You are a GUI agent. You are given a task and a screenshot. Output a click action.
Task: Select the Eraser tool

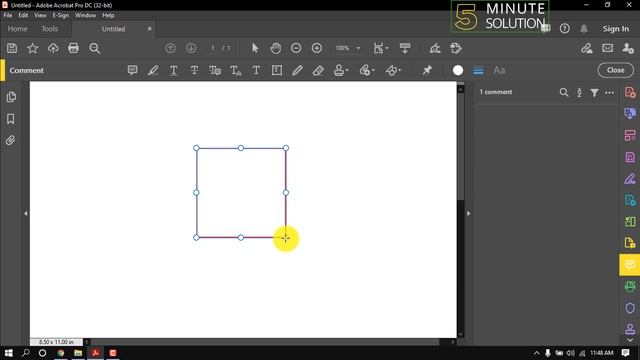318,70
